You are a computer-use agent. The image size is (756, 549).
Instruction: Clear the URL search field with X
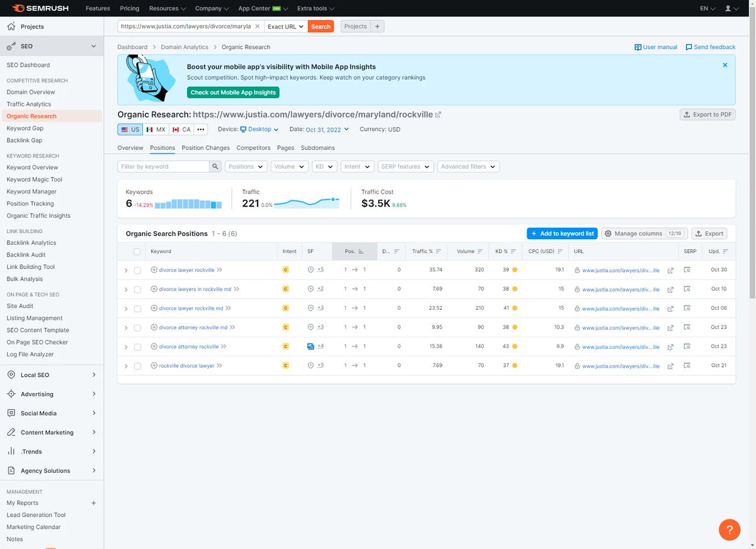(257, 26)
